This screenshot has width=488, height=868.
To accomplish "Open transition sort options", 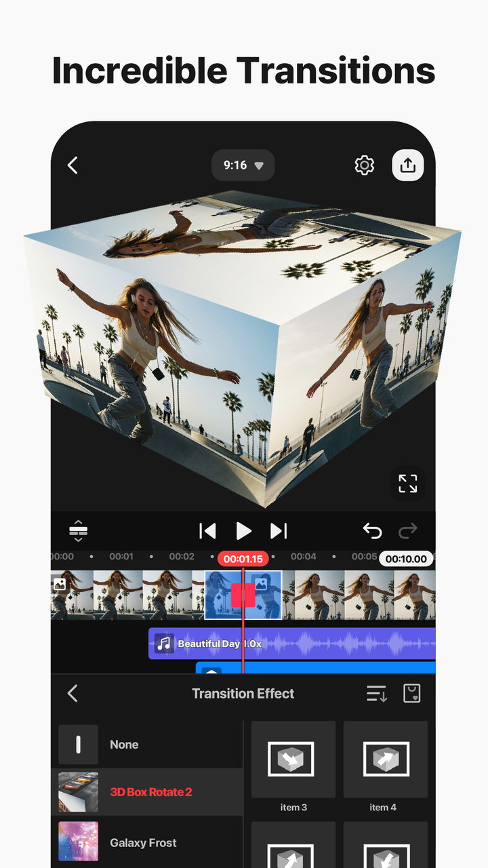I will [x=376, y=693].
